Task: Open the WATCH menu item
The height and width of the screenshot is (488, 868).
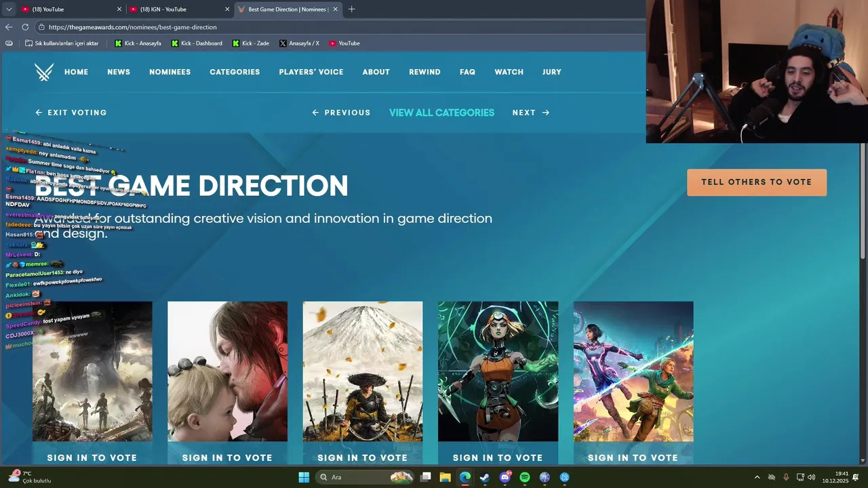Action: 509,72
